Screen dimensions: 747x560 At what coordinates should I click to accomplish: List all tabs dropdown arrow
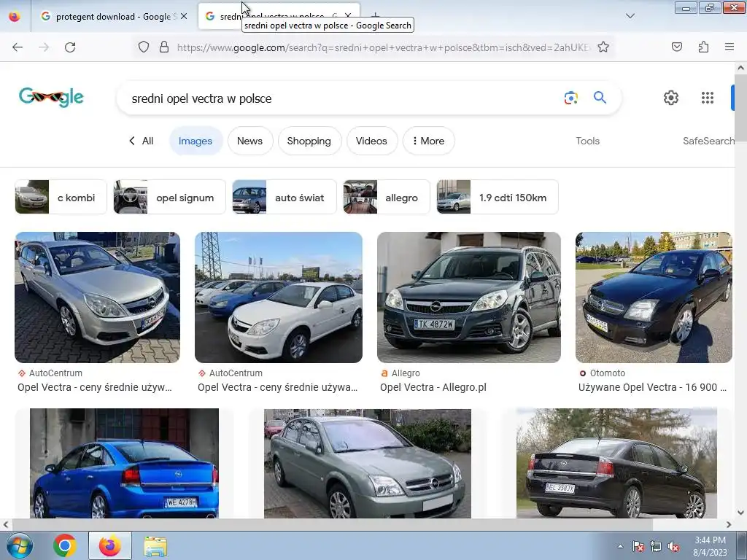[x=630, y=16]
